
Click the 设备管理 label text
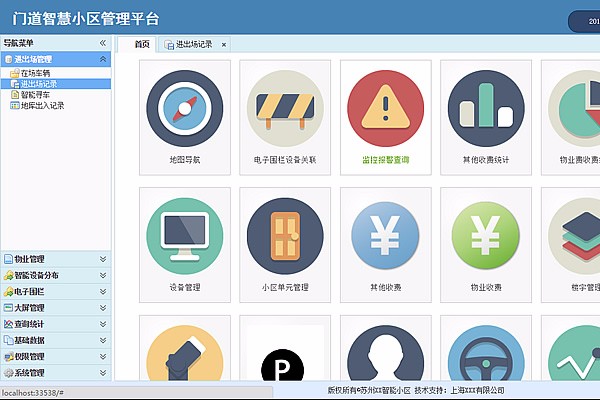185,287
